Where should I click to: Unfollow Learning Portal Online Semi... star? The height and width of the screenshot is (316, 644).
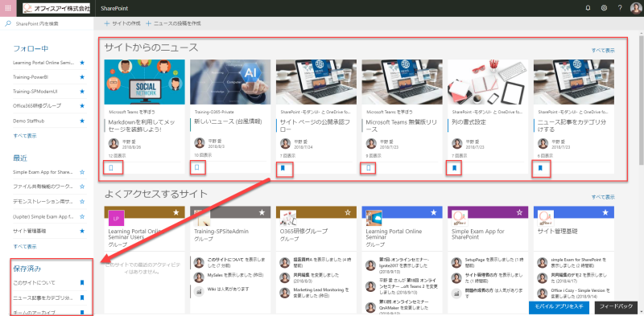[82, 63]
